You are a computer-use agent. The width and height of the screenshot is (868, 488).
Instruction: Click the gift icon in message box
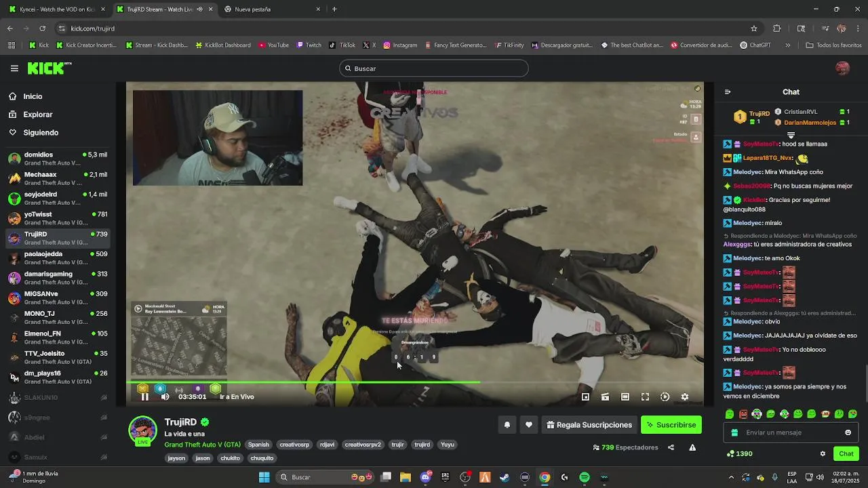(734, 432)
